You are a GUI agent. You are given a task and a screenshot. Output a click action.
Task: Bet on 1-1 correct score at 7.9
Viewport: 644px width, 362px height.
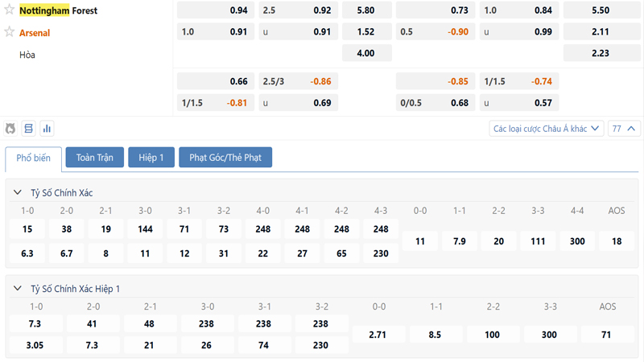click(x=460, y=241)
